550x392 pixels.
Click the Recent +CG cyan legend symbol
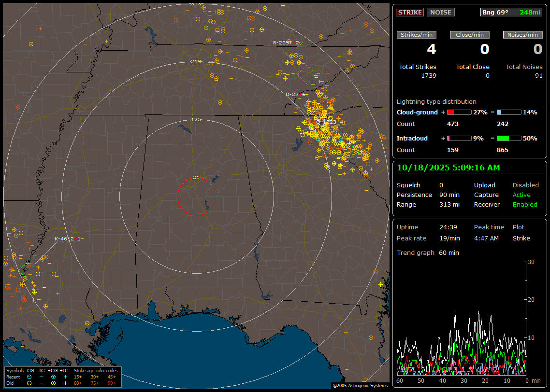coord(53,377)
